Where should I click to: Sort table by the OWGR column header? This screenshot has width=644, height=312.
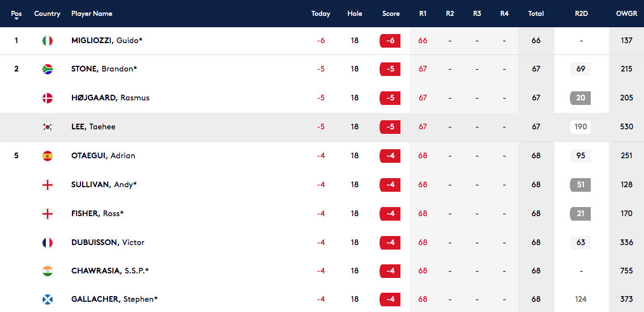[626, 14]
